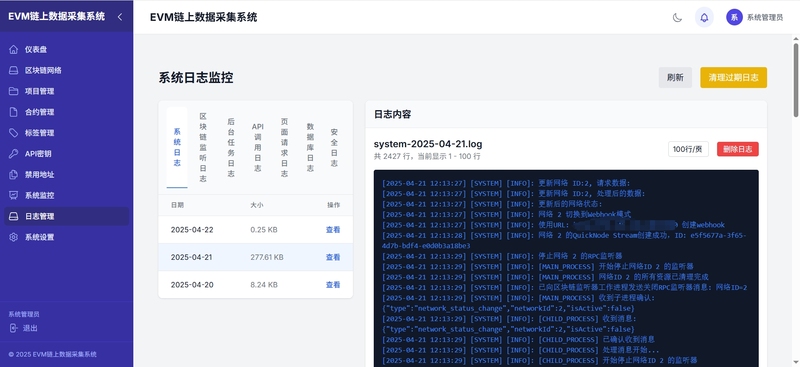Select the 安全日志 tab
The width and height of the screenshot is (800, 367).
[x=334, y=148]
